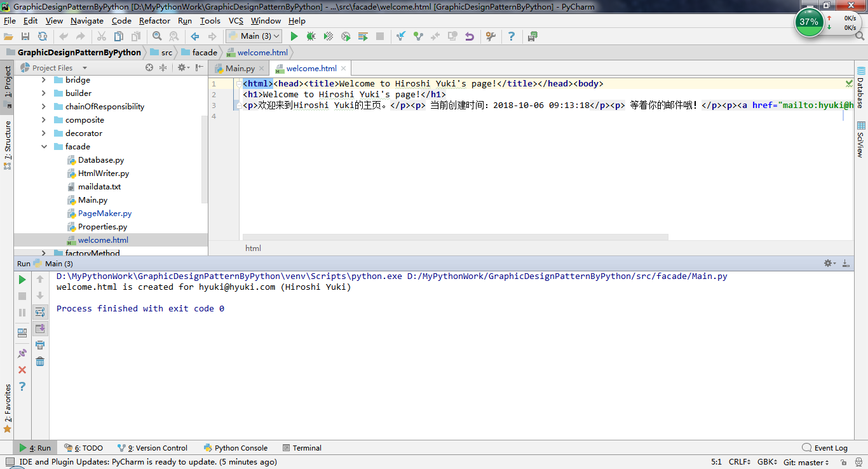Image resolution: width=868 pixels, height=469 pixels.
Task: Toggle Pin Tab in Run panel
Action: click(x=22, y=353)
